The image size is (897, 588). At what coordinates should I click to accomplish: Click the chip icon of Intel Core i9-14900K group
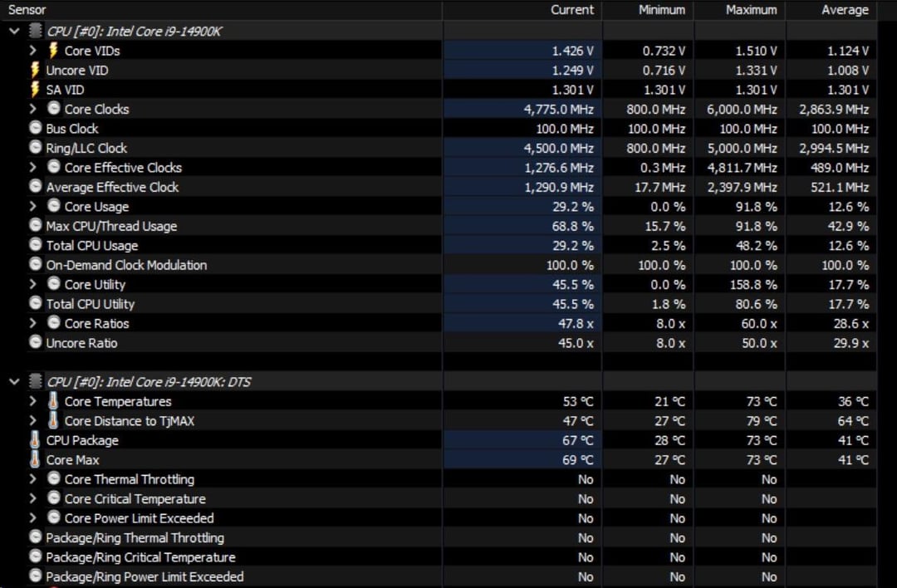tap(36, 31)
